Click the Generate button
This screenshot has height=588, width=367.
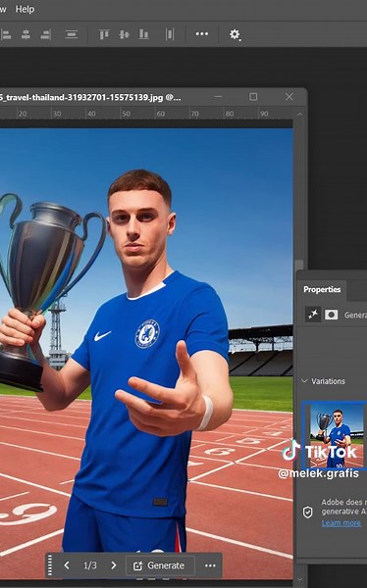[160, 565]
